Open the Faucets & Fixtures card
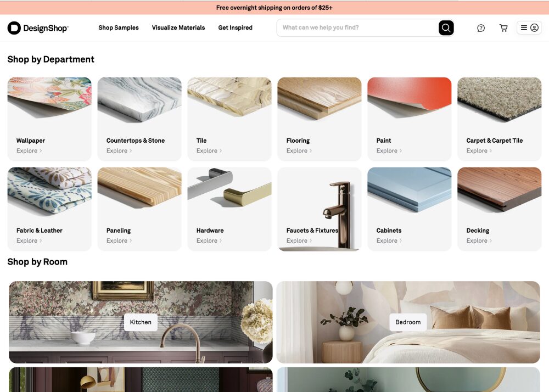This screenshot has width=549, height=392. coord(320,209)
